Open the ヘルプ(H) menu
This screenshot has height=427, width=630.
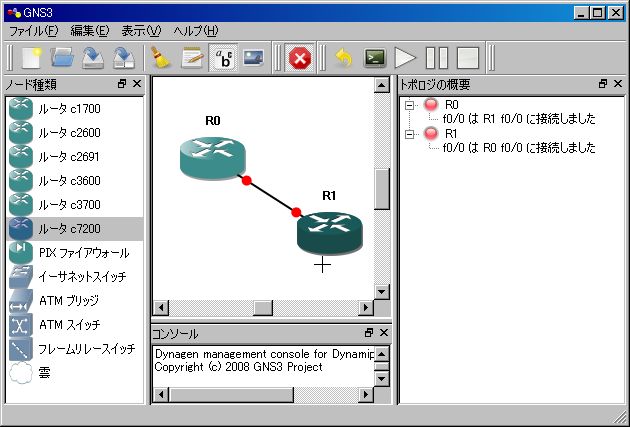pyautogui.click(x=196, y=31)
